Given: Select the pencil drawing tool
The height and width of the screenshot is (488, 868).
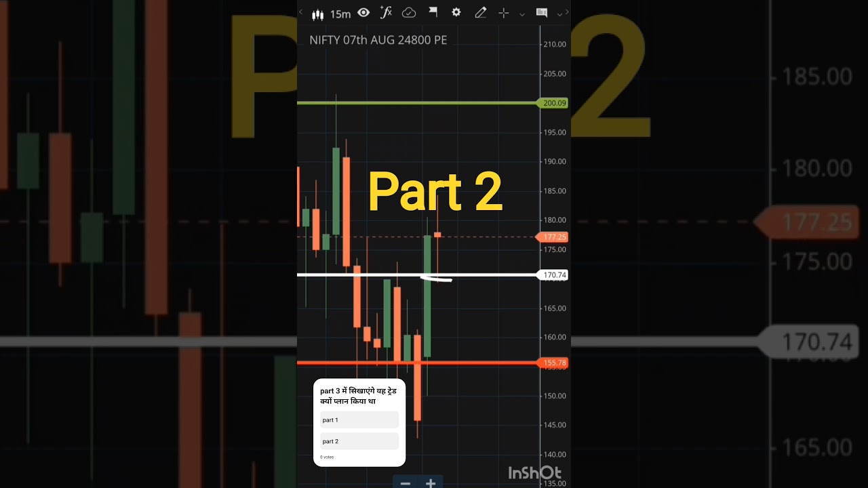Looking at the screenshot, I should 481,12.
